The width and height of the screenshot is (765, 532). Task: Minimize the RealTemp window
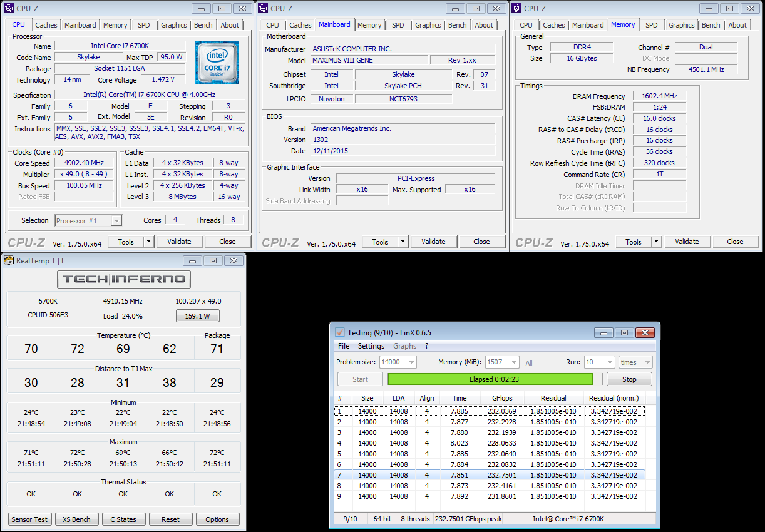[192, 260]
